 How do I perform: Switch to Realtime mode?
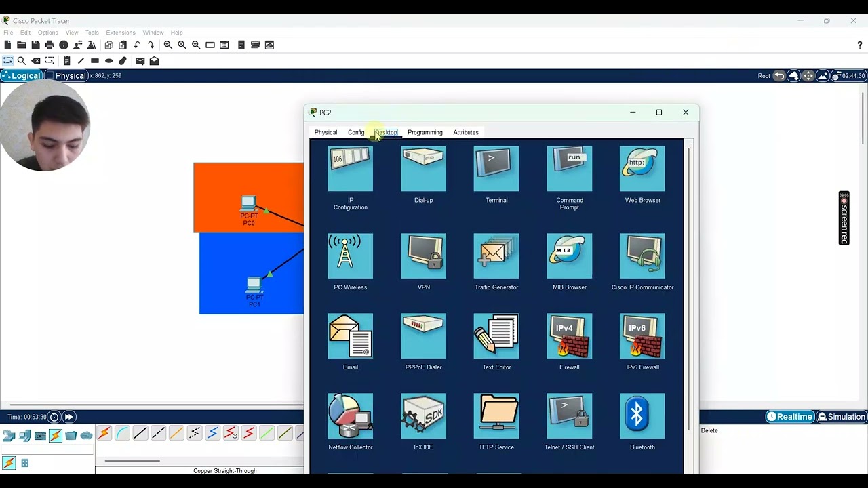click(x=789, y=417)
